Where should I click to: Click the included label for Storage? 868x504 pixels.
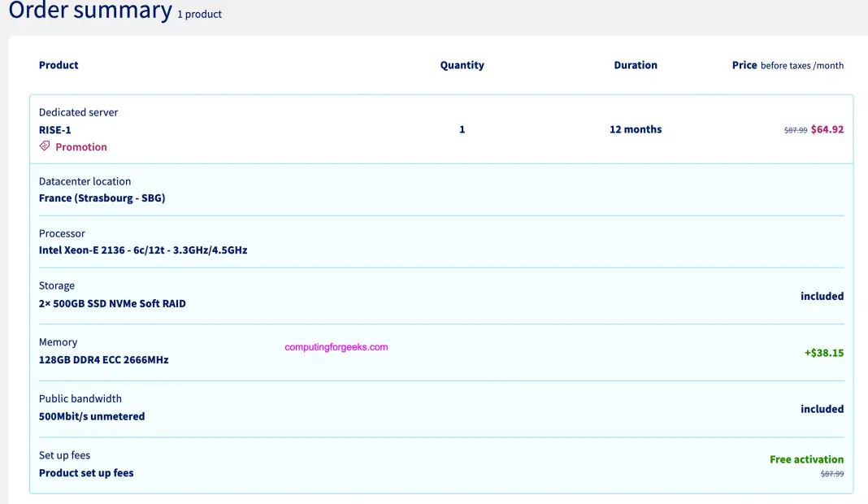(822, 296)
